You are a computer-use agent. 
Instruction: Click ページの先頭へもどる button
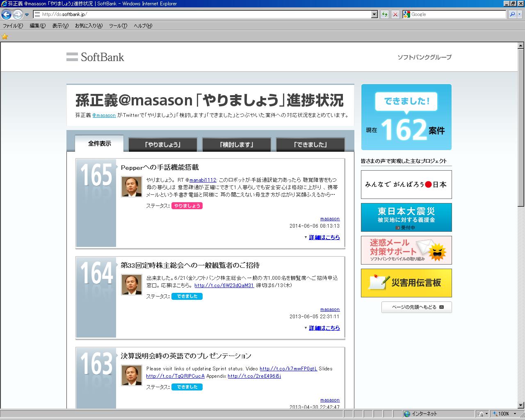(417, 307)
